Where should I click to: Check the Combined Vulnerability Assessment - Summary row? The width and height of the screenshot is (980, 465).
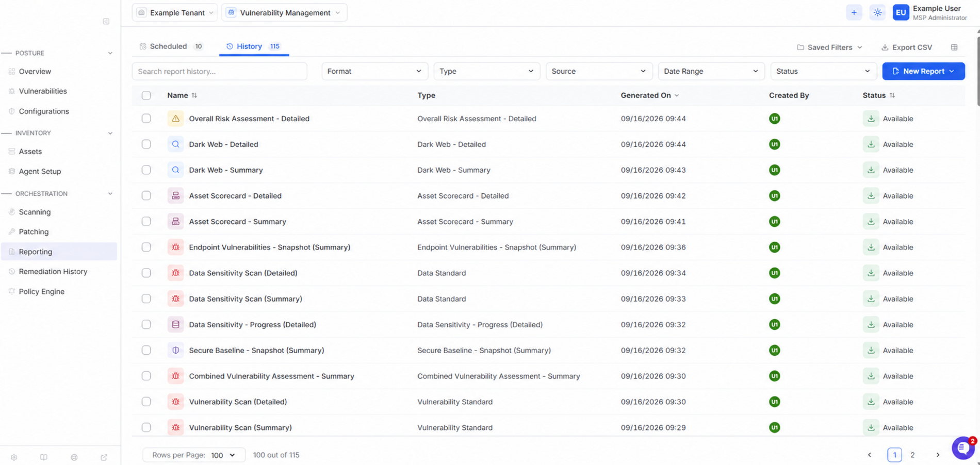pos(146,376)
